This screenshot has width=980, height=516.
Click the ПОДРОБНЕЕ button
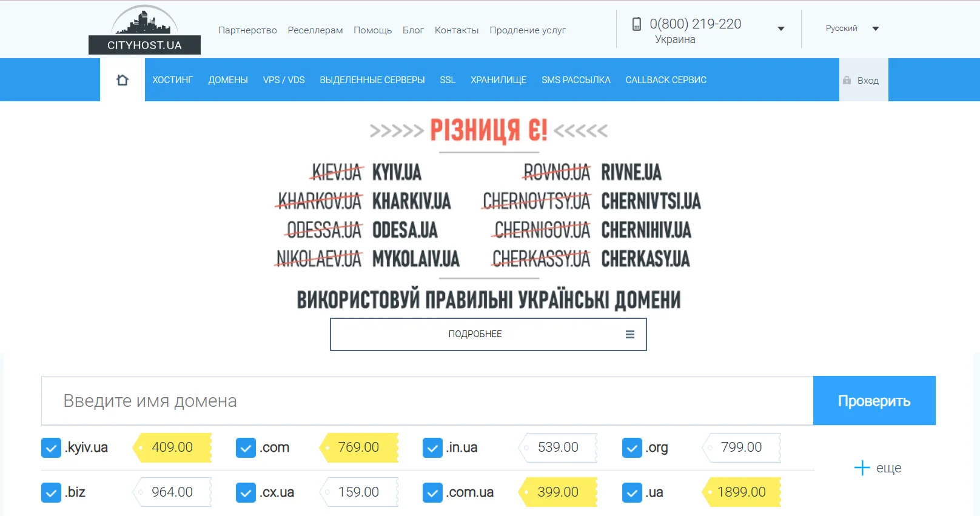(x=488, y=334)
